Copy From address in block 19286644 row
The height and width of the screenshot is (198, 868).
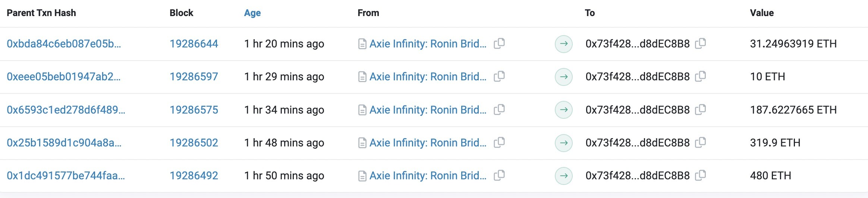pyautogui.click(x=499, y=43)
